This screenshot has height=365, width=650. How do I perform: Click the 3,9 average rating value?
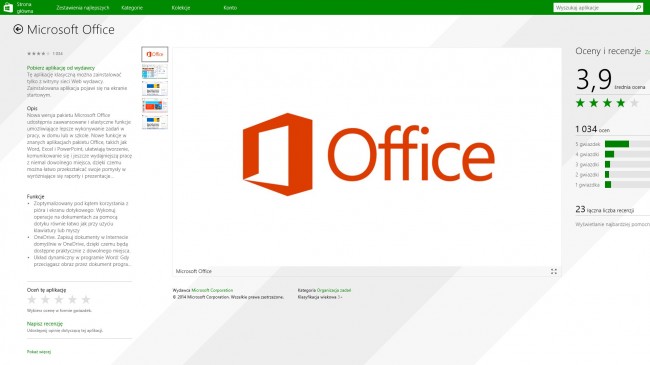pyautogui.click(x=594, y=79)
